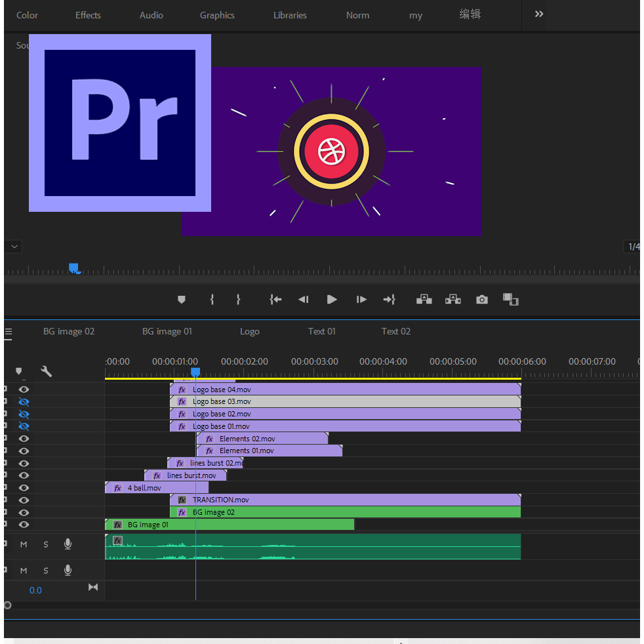Image resolution: width=644 pixels, height=644 pixels.
Task: Open the Text 02 sequence tab
Action: 396,331
